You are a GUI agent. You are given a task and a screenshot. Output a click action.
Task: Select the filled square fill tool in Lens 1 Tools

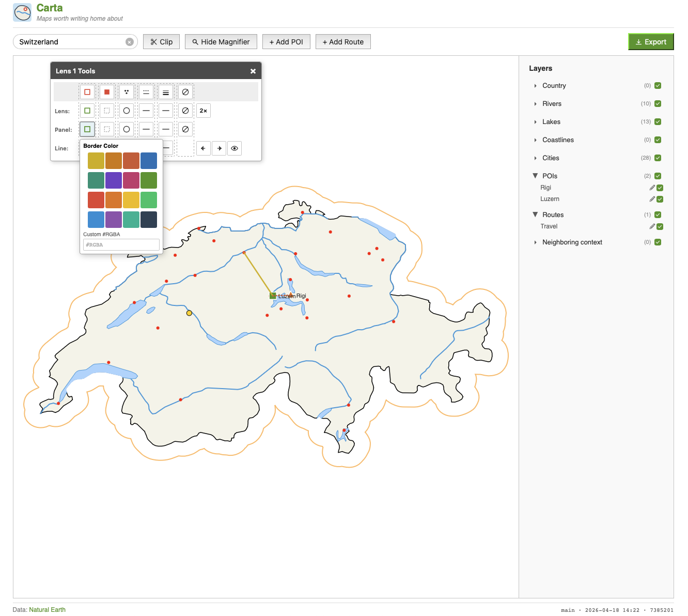point(107,91)
